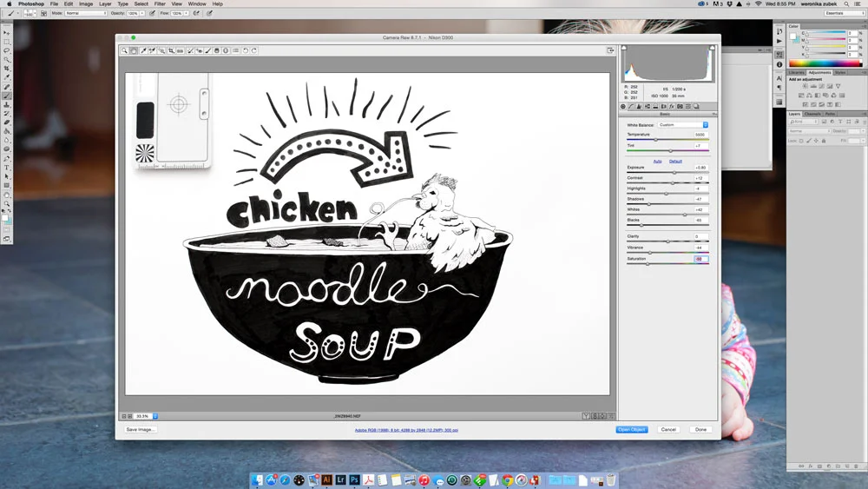Image resolution: width=868 pixels, height=489 pixels.
Task: Open the HSL / Grayscale panel tab
Action: tap(648, 106)
